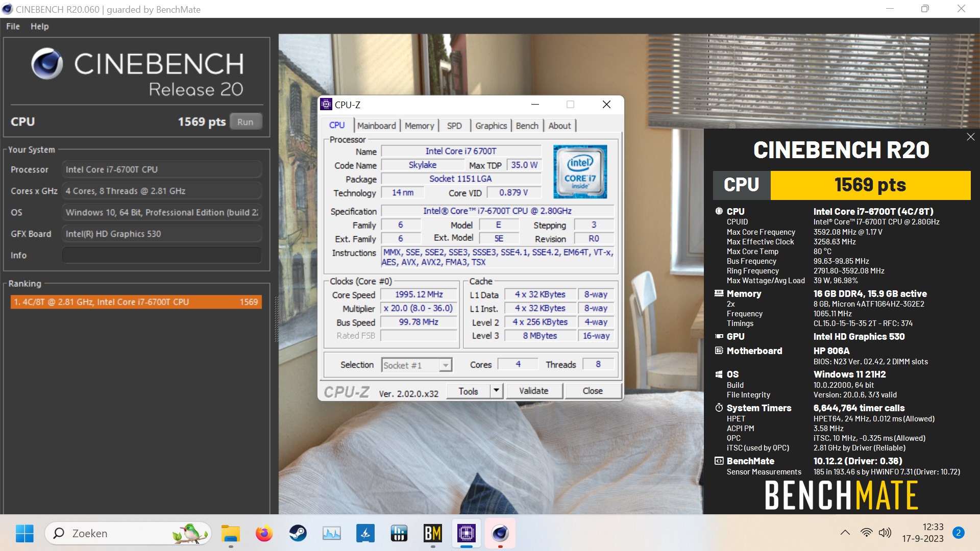Image resolution: width=980 pixels, height=551 pixels.
Task: Open notifications badge showing 2
Action: pos(958,533)
